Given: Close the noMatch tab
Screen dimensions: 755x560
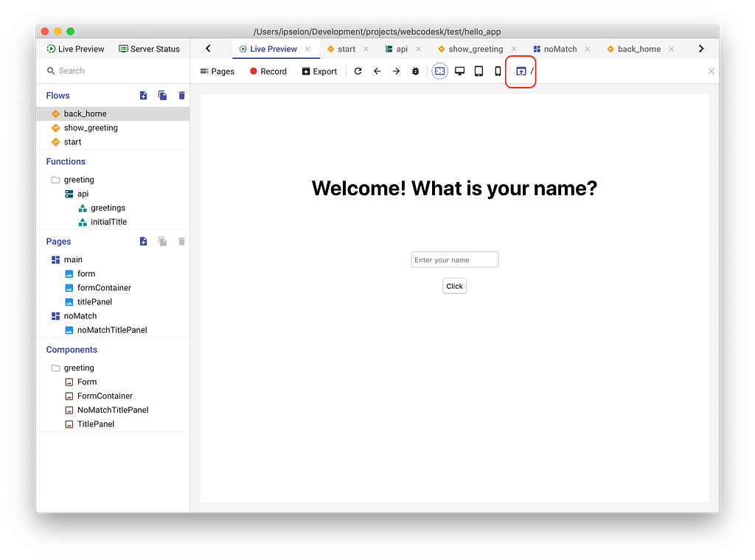Looking at the screenshot, I should coord(588,49).
